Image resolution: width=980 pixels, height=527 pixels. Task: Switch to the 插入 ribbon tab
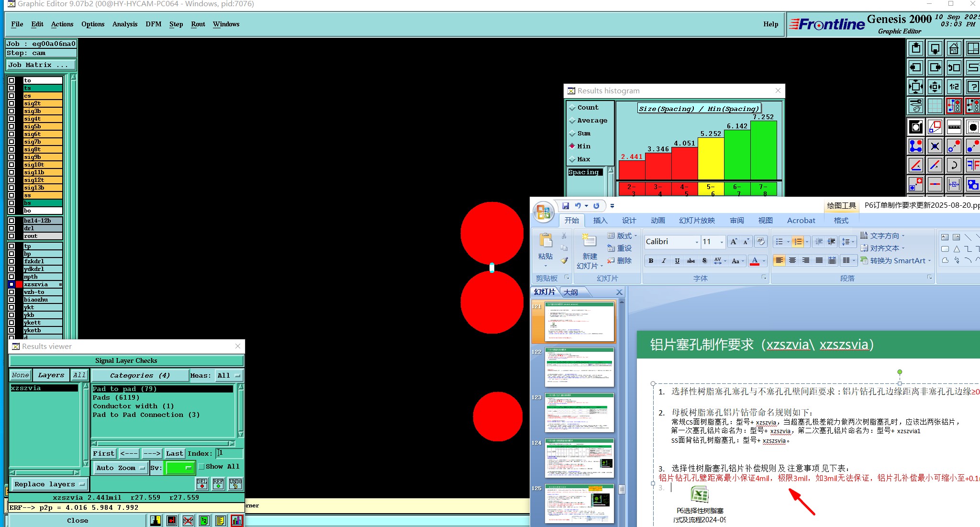(600, 220)
